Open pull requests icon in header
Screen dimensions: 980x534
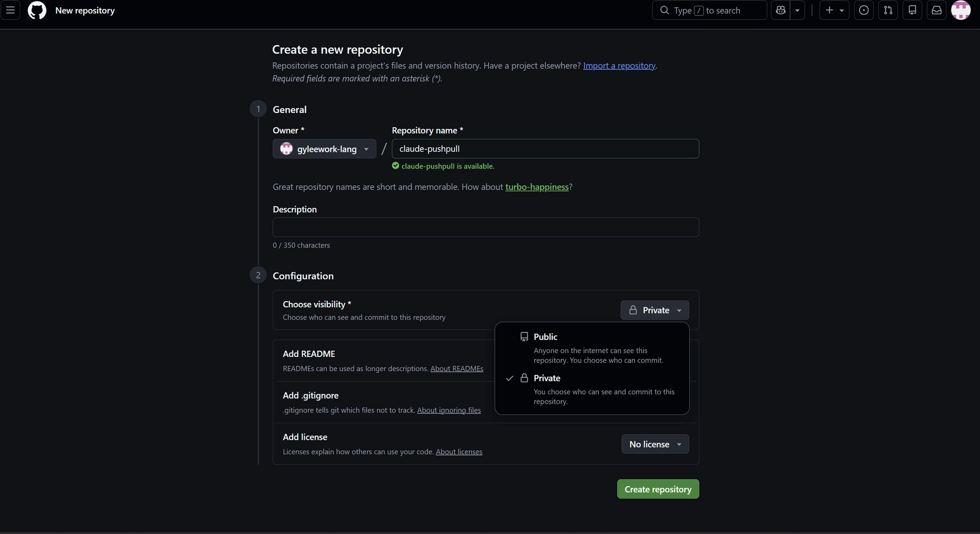click(888, 10)
